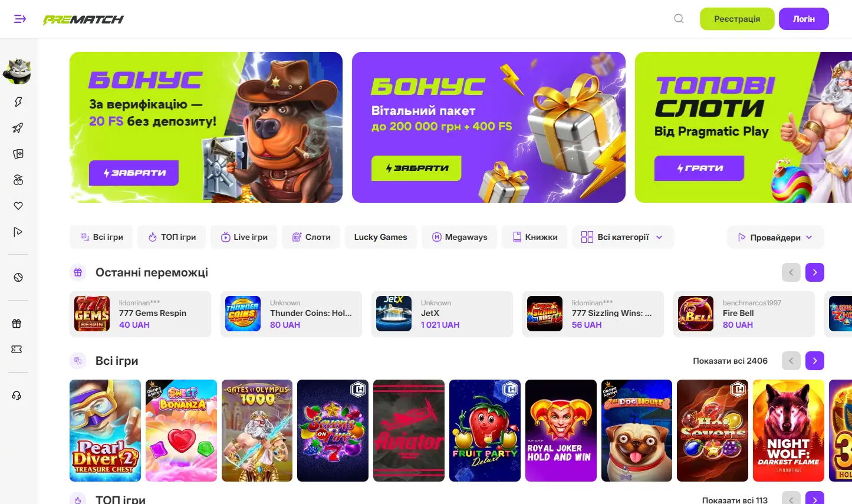
Task: Open favorites heart icon in sidebar
Action: pos(18,206)
